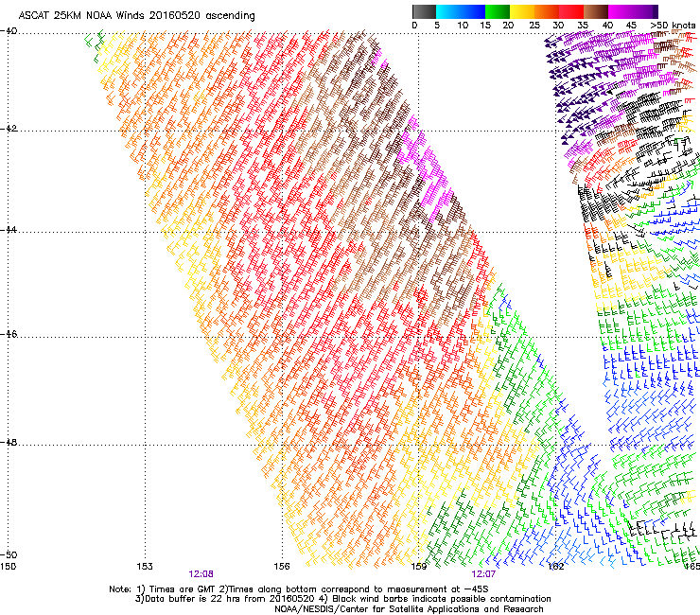The width and height of the screenshot is (700, 615).
Task: Click the "40" legend scale label
Action: (607, 26)
